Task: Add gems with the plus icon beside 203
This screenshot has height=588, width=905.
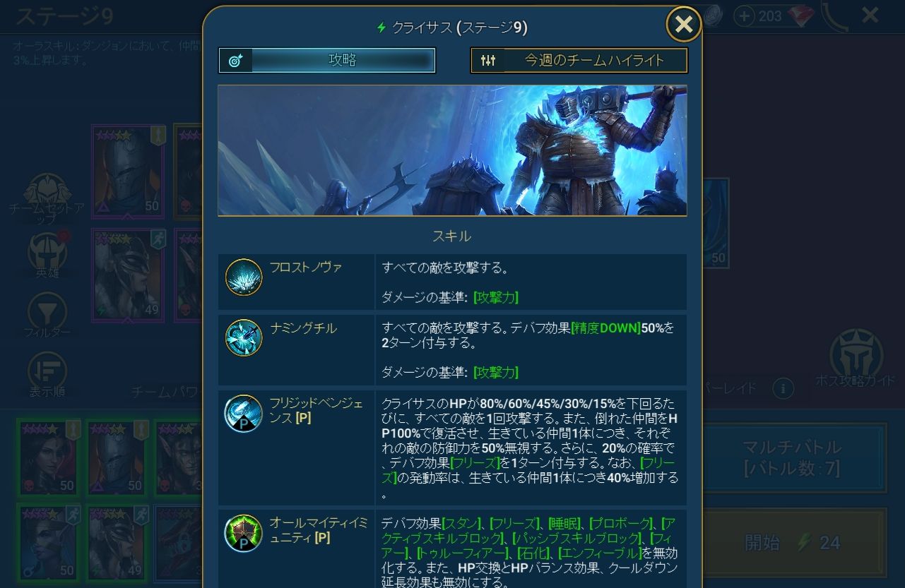Action: 744,16
